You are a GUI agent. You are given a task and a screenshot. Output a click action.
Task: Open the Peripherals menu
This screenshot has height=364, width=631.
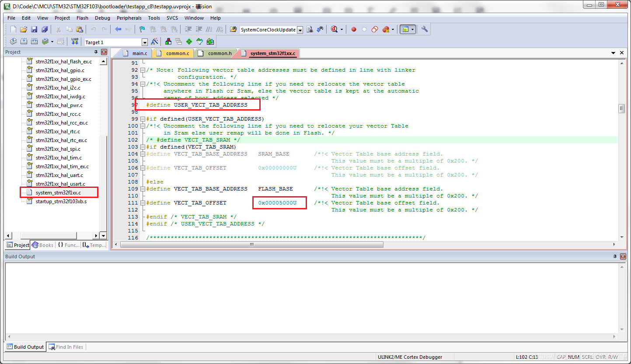129,18
